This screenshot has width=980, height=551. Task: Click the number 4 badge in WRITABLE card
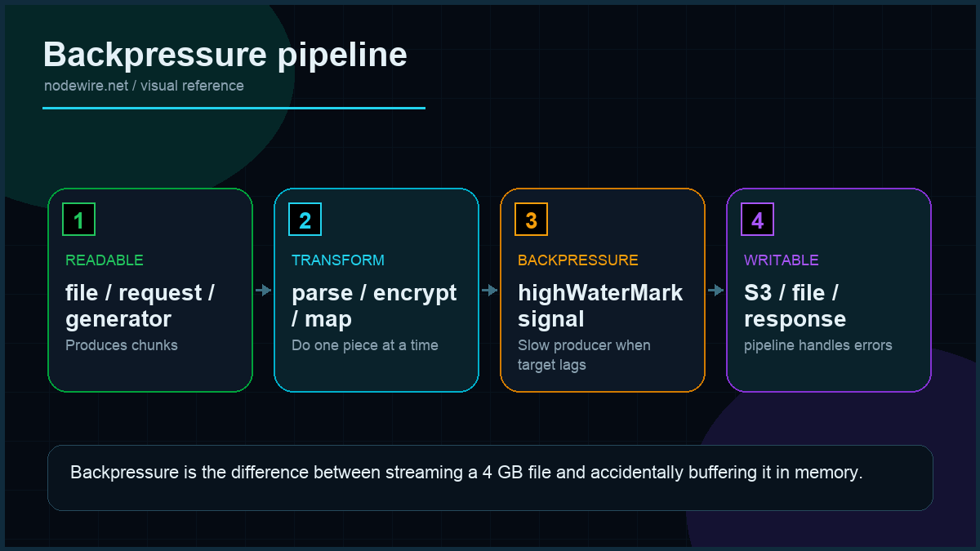[757, 220]
